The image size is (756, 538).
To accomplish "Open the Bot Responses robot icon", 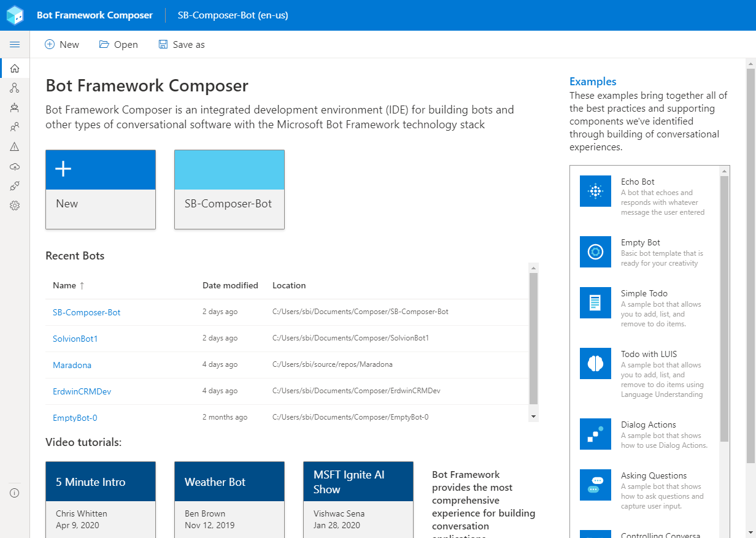I will tap(15, 108).
